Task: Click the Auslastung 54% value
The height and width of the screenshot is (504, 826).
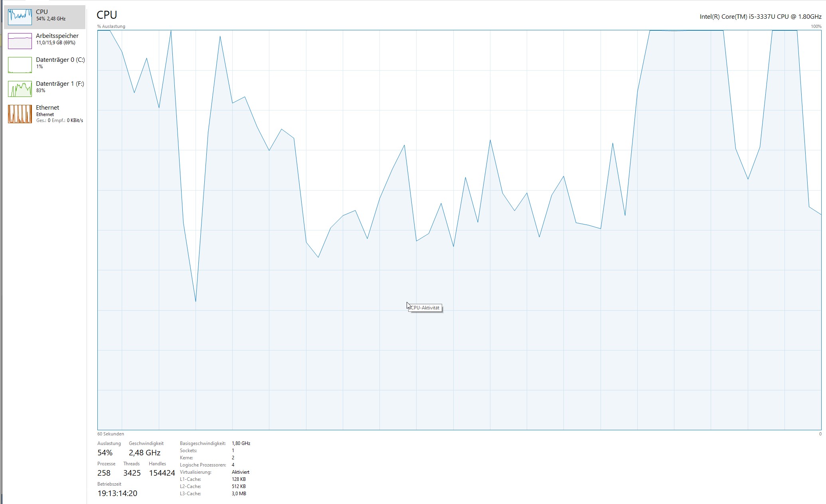Action: coord(105,453)
